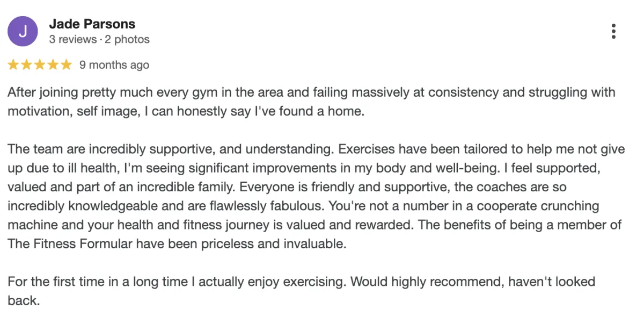The height and width of the screenshot is (323, 644).
Task: Click the fourth gold rating star
Action: [53, 65]
